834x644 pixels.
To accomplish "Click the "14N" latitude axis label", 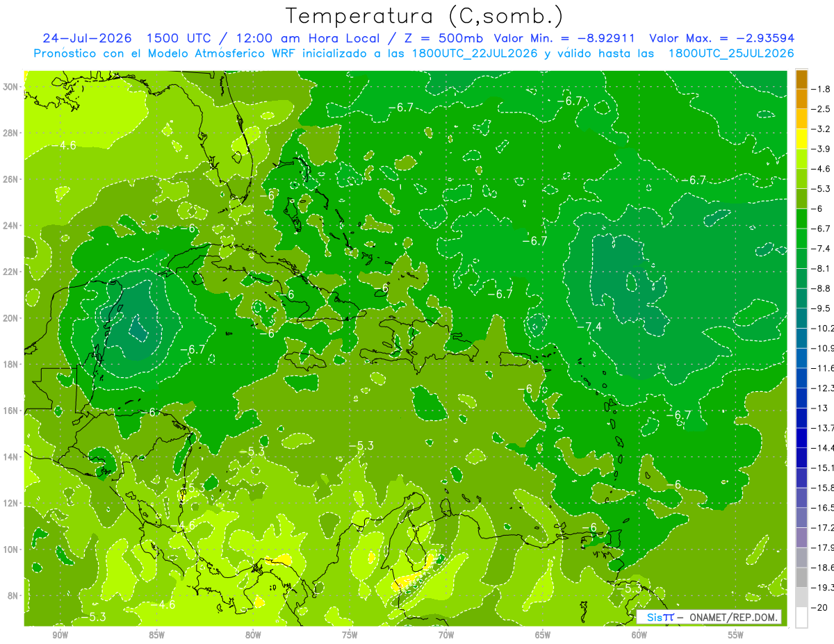I will click(11, 456).
